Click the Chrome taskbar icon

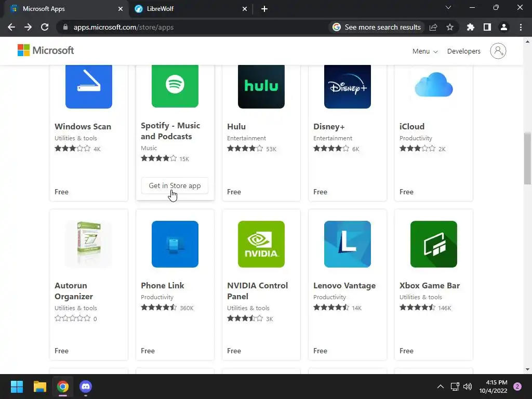(x=63, y=387)
